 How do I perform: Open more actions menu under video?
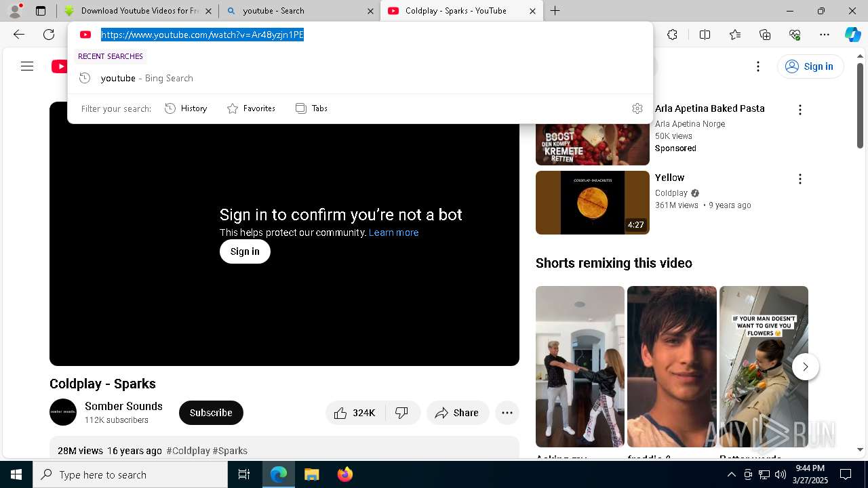507,413
